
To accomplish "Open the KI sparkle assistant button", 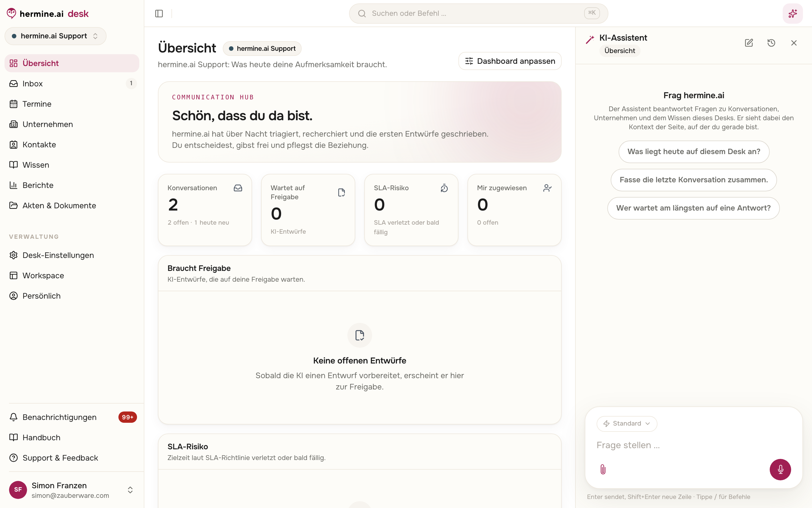I will click(793, 14).
